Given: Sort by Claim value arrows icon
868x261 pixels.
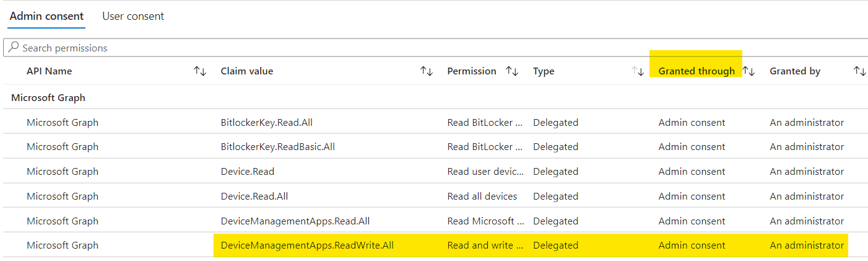Looking at the screenshot, I should point(427,71).
